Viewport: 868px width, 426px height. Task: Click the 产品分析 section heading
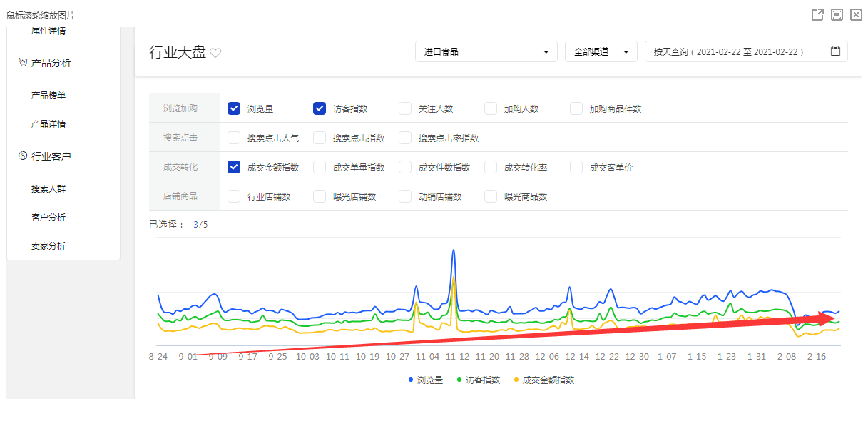(x=51, y=63)
